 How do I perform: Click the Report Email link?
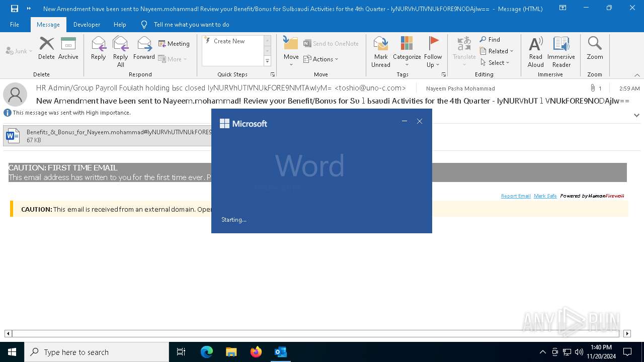pyautogui.click(x=516, y=196)
